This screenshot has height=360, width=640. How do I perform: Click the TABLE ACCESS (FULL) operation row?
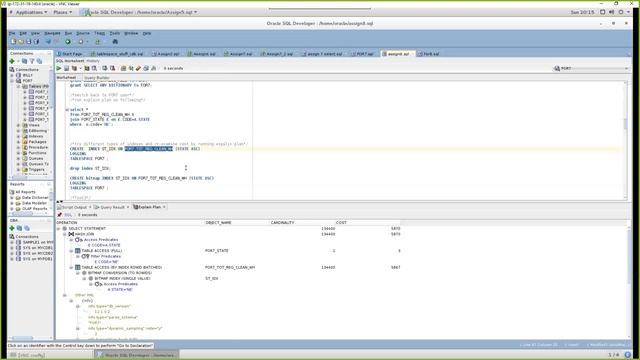coord(102,251)
